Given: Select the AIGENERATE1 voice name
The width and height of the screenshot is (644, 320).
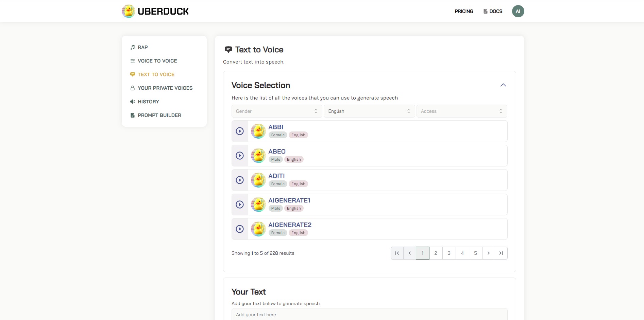Looking at the screenshot, I should click(x=289, y=200).
